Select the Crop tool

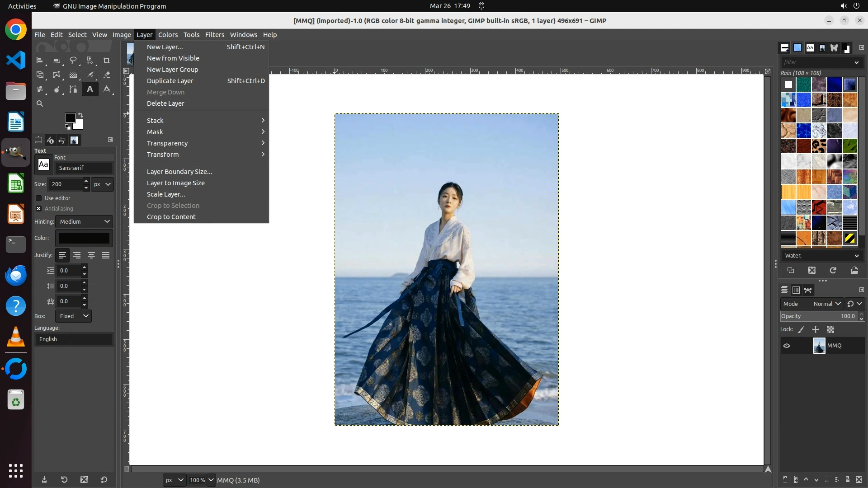click(x=107, y=60)
